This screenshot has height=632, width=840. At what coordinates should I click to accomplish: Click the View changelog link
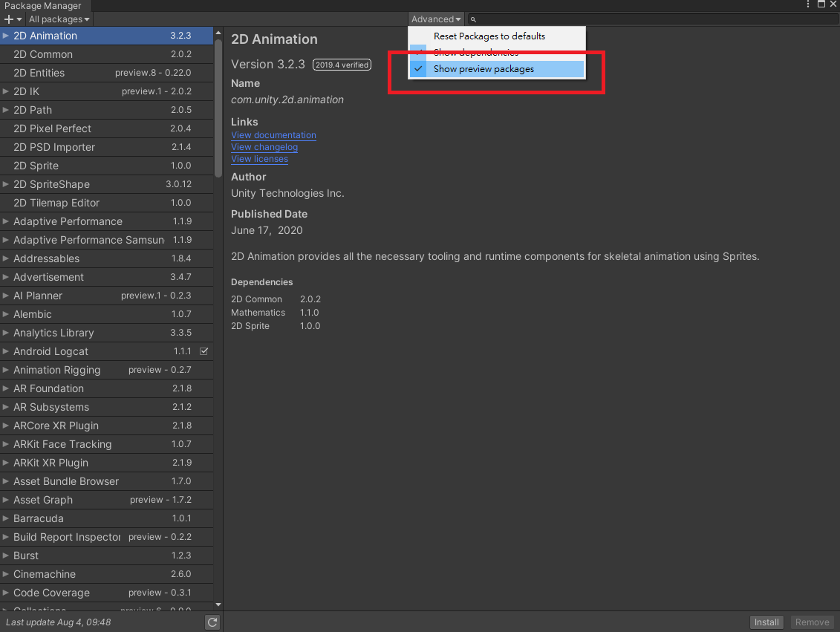point(264,147)
